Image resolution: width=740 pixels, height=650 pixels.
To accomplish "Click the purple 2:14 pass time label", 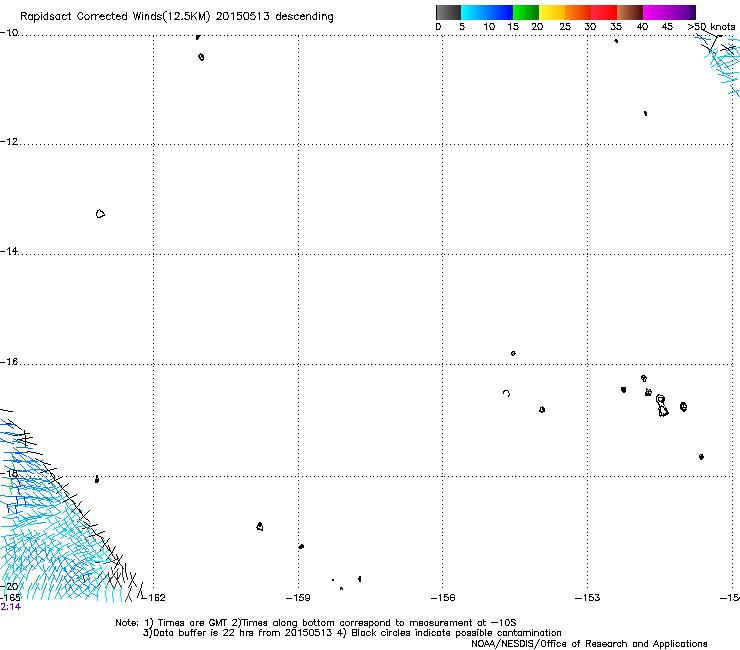I will tap(10, 607).
